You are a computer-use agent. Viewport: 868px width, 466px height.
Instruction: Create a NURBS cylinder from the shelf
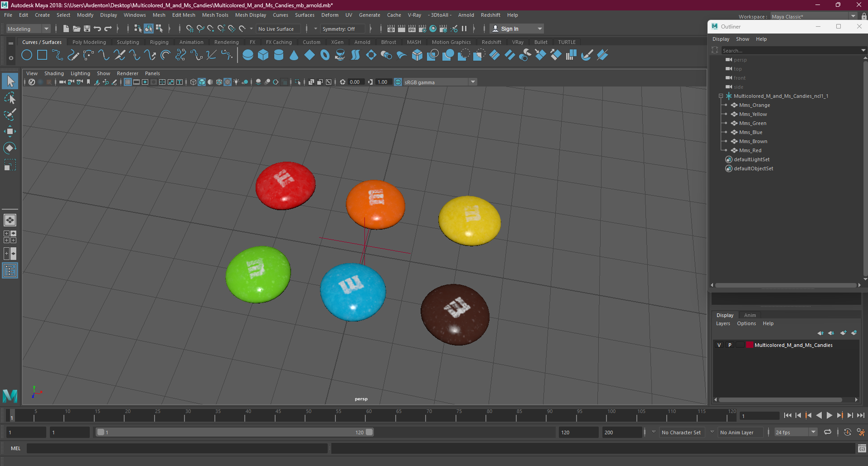[x=279, y=55]
